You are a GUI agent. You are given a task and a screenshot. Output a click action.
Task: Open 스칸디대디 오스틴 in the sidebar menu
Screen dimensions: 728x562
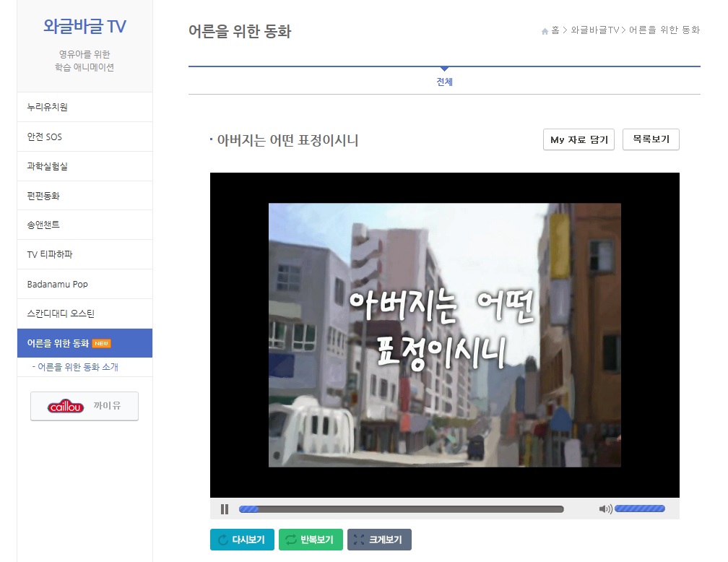[84, 314]
